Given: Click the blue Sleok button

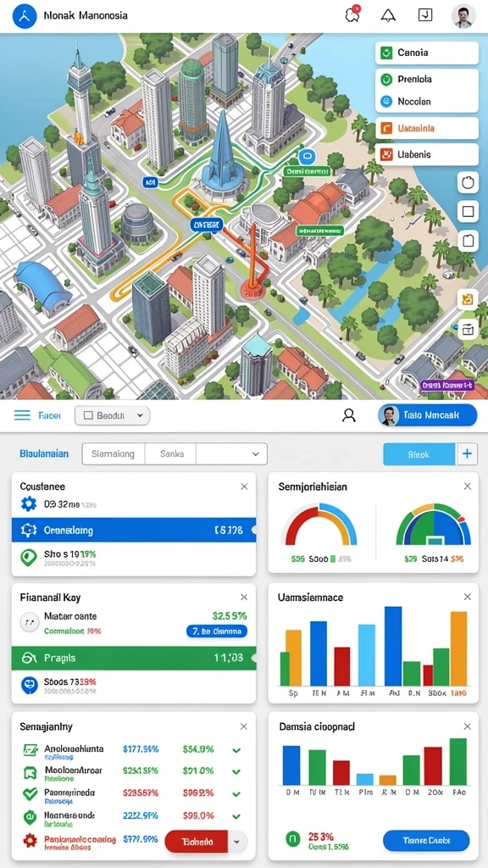Looking at the screenshot, I should 419,454.
